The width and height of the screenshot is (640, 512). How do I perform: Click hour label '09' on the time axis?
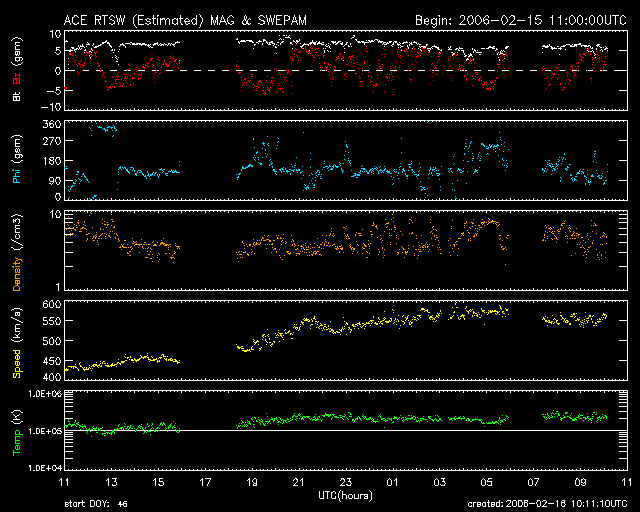(x=580, y=483)
